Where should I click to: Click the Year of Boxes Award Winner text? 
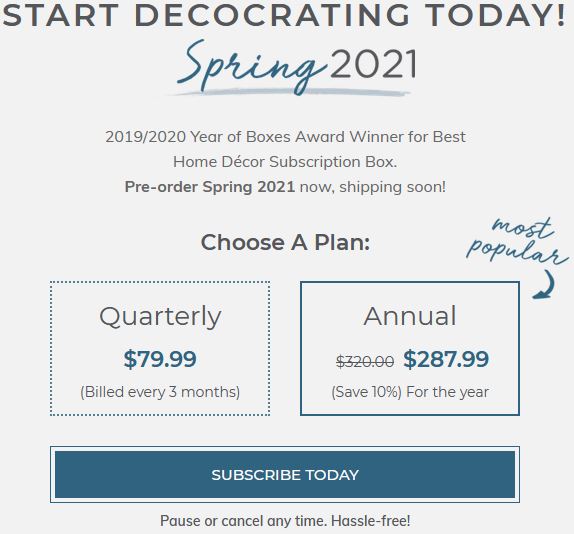tap(285, 137)
